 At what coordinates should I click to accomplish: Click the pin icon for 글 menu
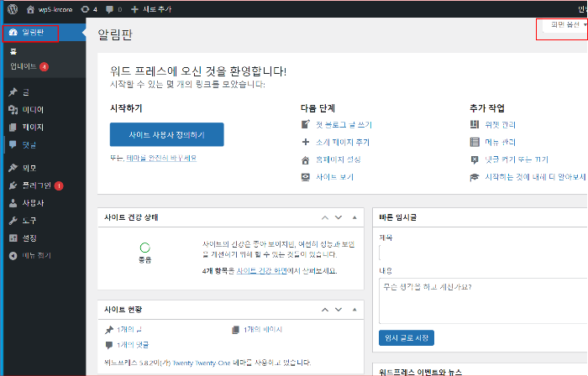(x=13, y=92)
